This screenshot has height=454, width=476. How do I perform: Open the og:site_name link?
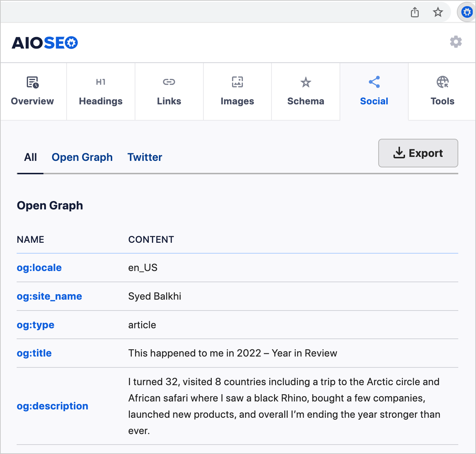coord(50,296)
